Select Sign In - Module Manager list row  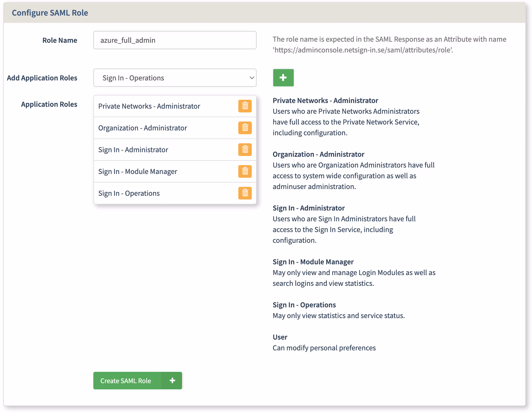(x=137, y=171)
